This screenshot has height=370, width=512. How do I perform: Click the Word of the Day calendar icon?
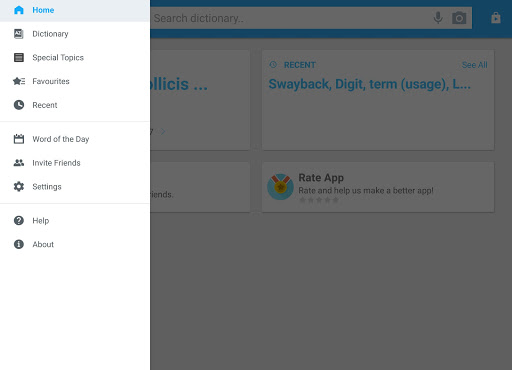point(19,139)
